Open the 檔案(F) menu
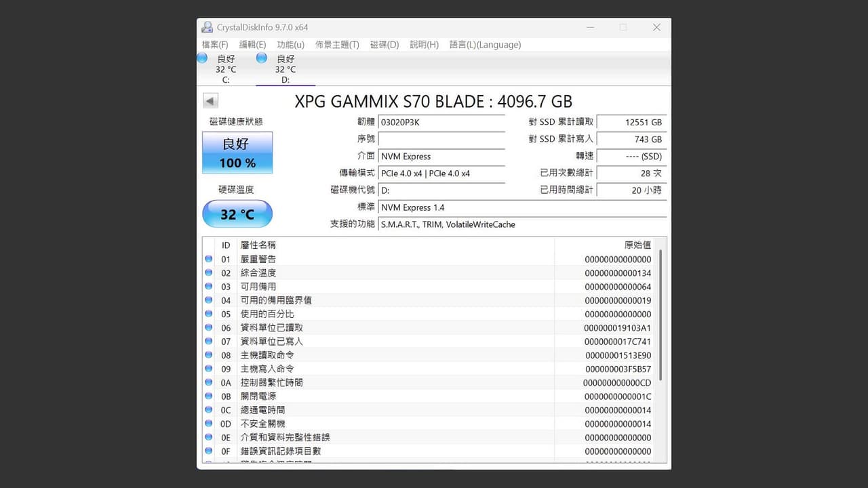This screenshot has width=868, height=488. (215, 45)
